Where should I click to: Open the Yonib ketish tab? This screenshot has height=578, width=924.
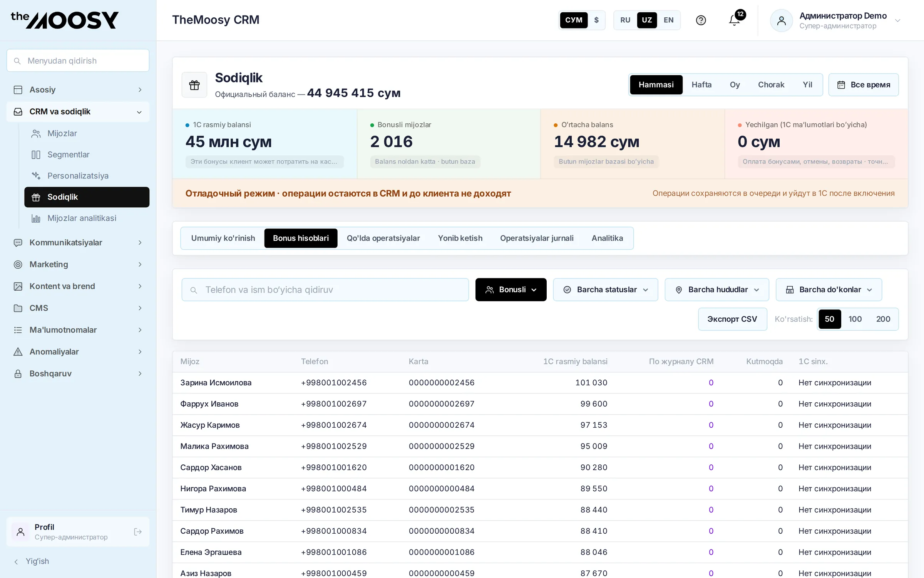coord(460,238)
